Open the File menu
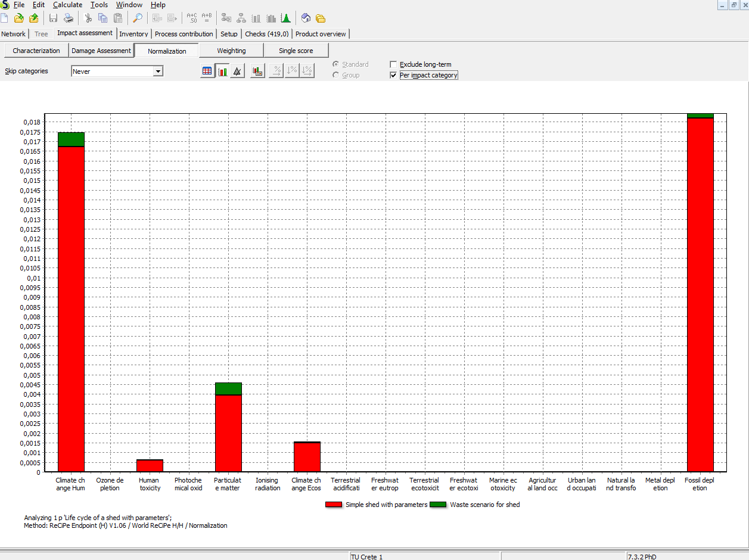The width and height of the screenshot is (749, 560). [x=19, y=5]
